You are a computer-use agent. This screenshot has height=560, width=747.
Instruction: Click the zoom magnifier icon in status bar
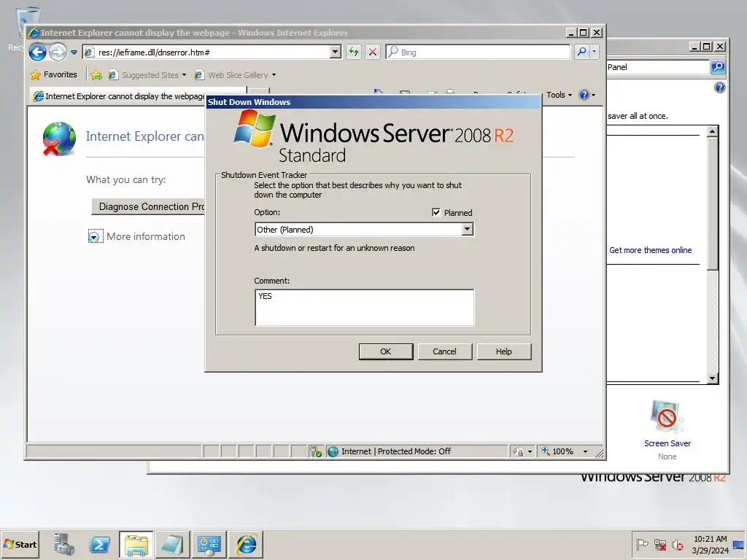pos(546,451)
